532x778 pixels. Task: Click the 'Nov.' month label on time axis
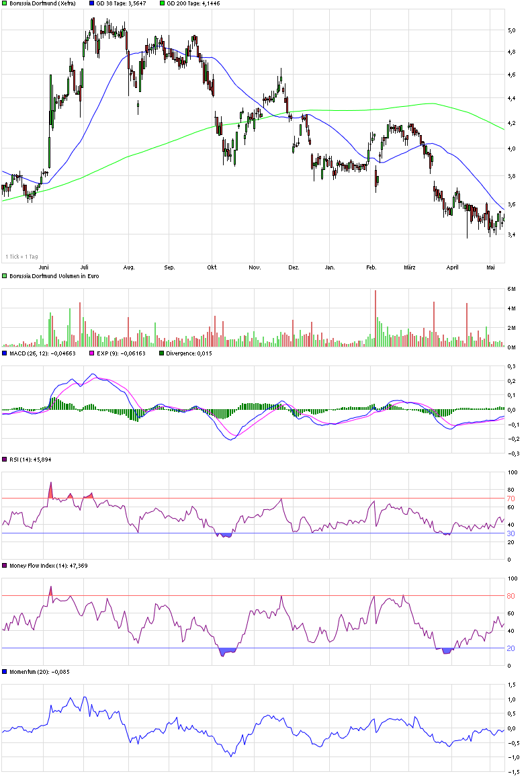pyautogui.click(x=255, y=267)
